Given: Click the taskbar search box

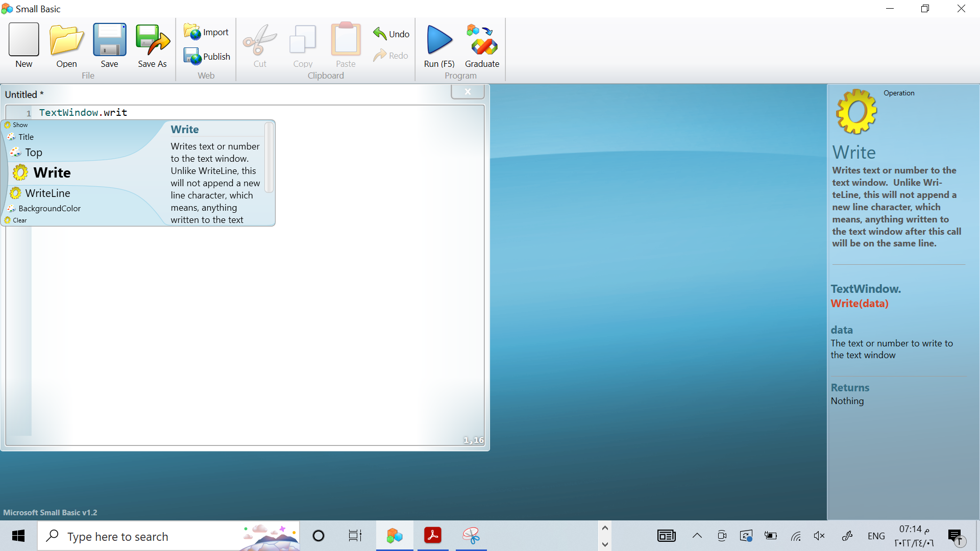Looking at the screenshot, I should coord(168,536).
